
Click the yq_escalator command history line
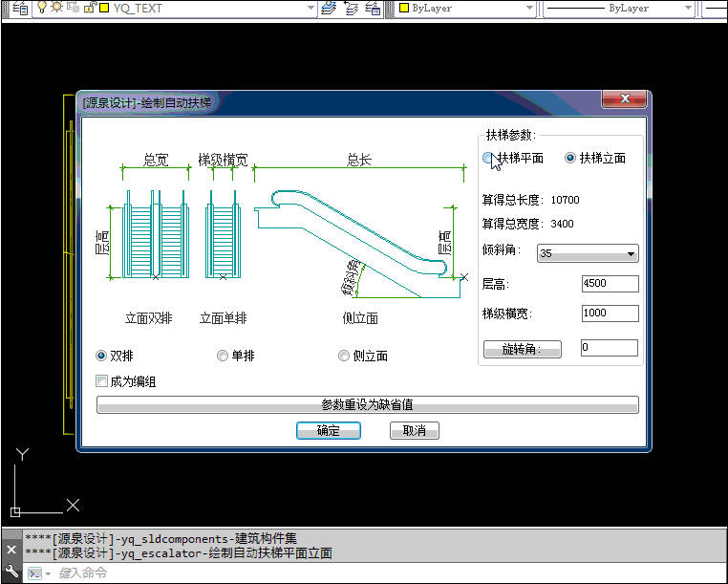click(x=179, y=553)
